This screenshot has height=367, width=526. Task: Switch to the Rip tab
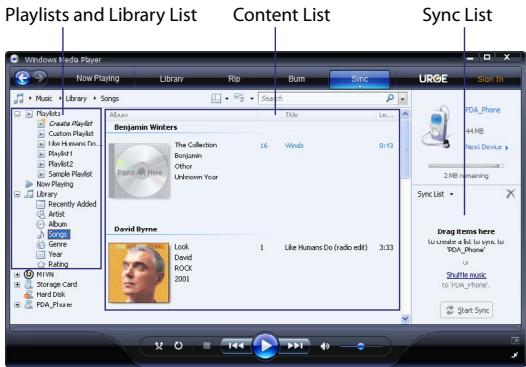tap(234, 79)
